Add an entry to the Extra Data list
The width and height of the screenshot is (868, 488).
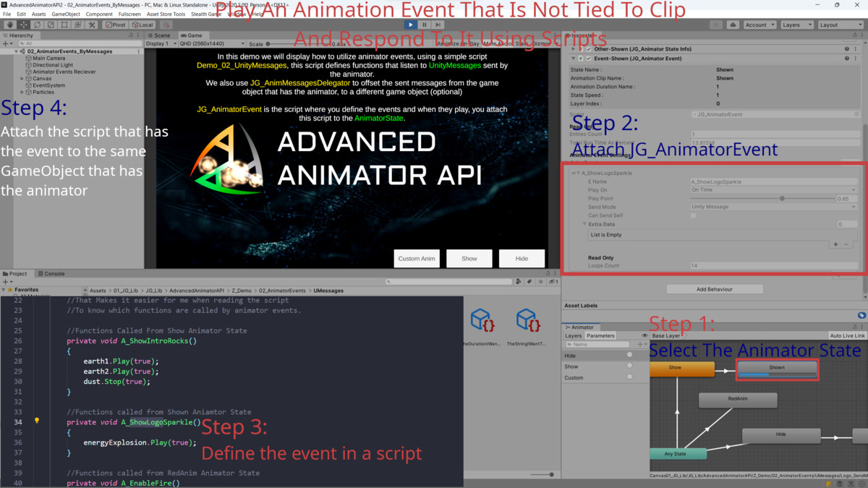(x=836, y=244)
